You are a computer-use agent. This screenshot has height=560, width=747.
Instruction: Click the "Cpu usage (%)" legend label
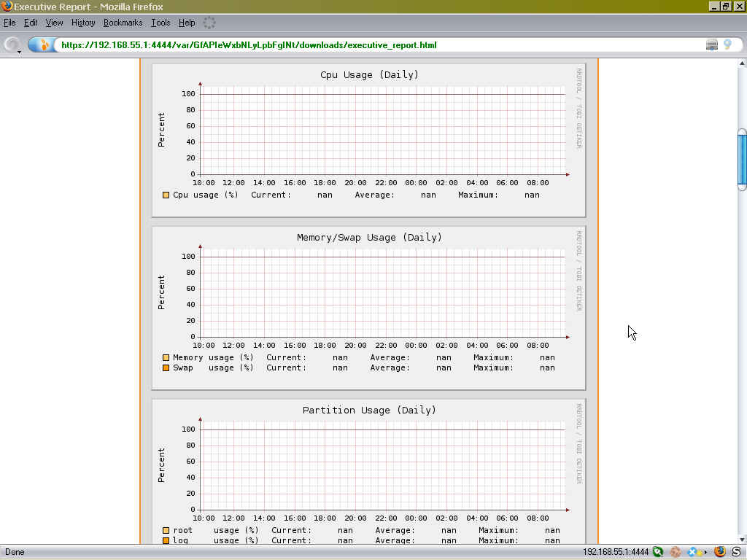click(205, 195)
